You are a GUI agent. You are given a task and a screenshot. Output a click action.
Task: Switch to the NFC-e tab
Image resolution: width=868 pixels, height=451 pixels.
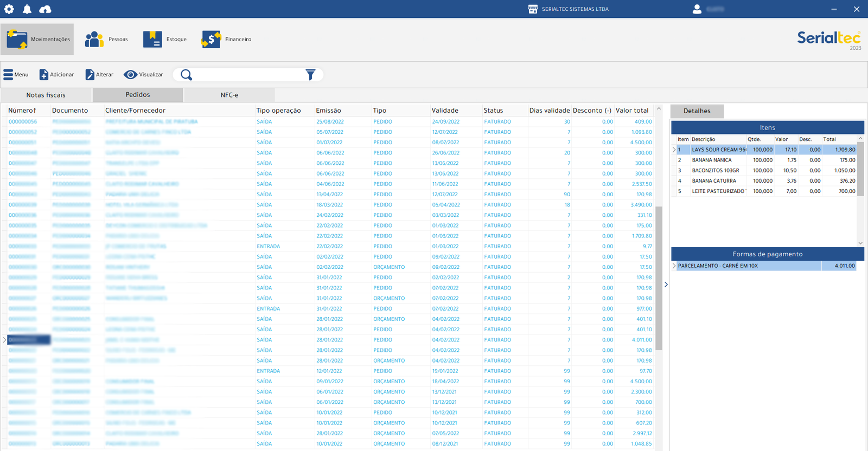click(229, 95)
